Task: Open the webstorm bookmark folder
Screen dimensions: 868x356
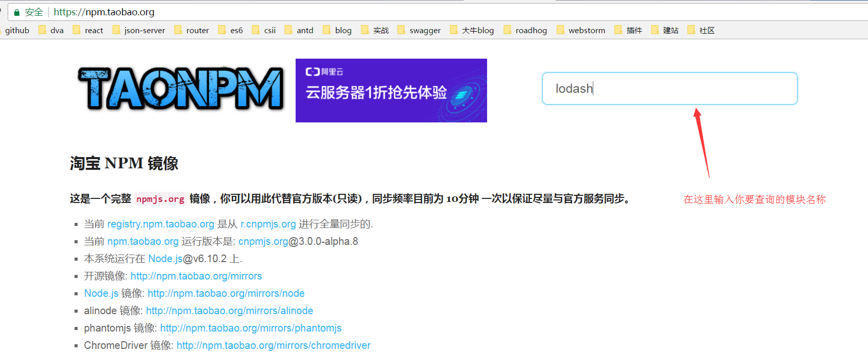Action: click(x=581, y=30)
